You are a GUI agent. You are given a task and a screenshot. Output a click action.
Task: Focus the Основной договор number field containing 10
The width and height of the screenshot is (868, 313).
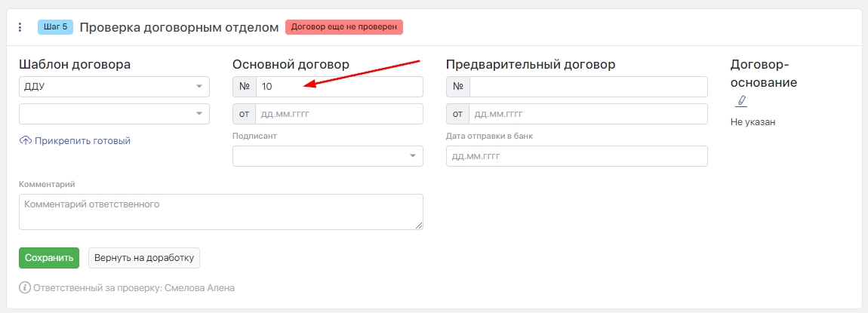coord(339,87)
